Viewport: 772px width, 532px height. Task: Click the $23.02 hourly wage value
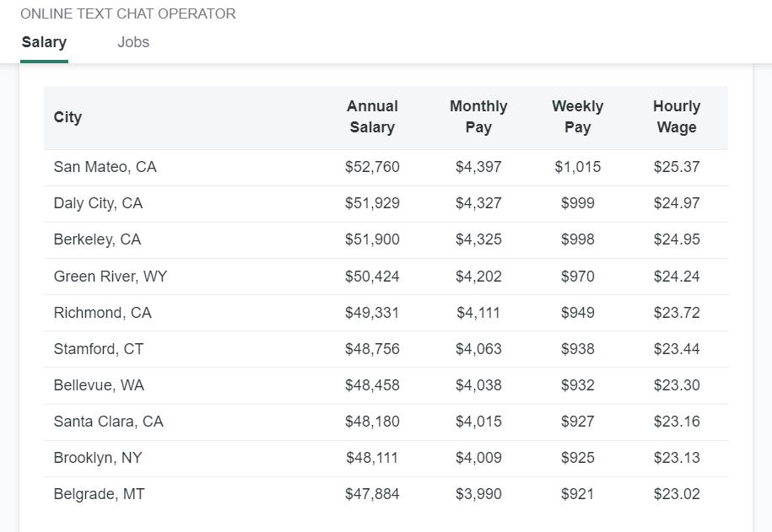(677, 494)
